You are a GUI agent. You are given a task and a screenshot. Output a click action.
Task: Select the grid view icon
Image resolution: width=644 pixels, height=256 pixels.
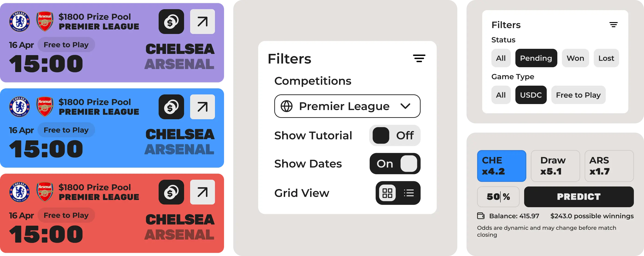[x=387, y=193]
